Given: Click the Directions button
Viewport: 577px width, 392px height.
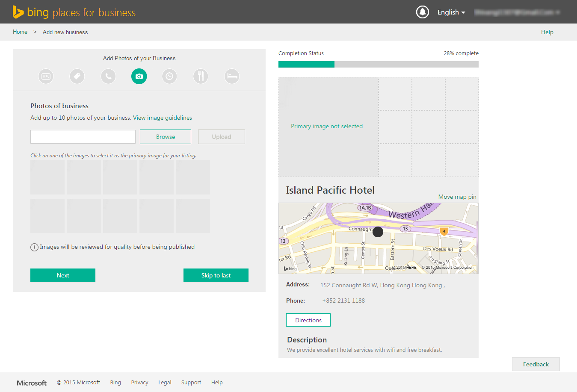Looking at the screenshot, I should 308,320.
